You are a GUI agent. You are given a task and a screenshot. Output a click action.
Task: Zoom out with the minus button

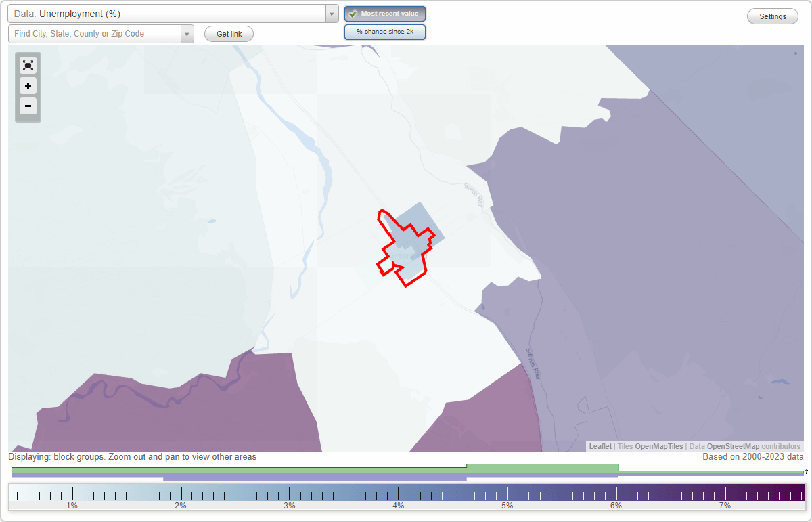(x=28, y=106)
